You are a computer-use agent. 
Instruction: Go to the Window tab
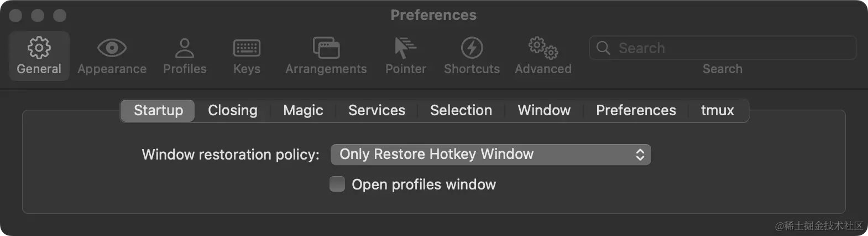pos(544,110)
